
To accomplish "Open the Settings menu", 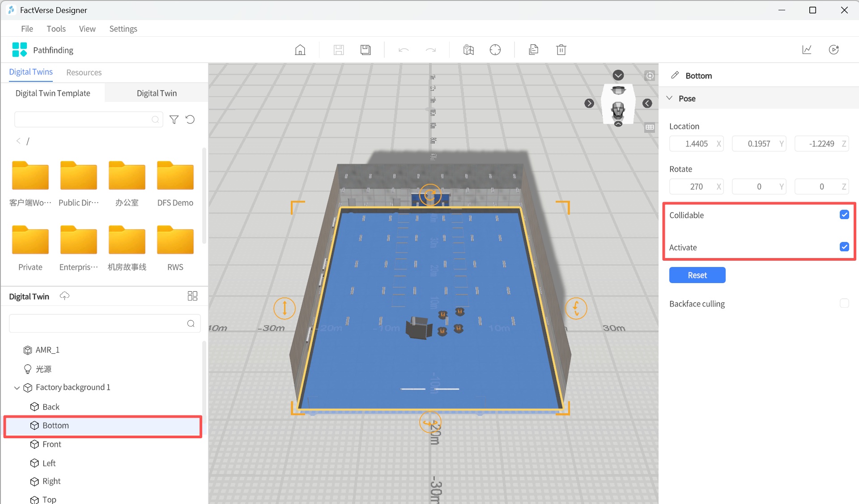I will [x=123, y=28].
